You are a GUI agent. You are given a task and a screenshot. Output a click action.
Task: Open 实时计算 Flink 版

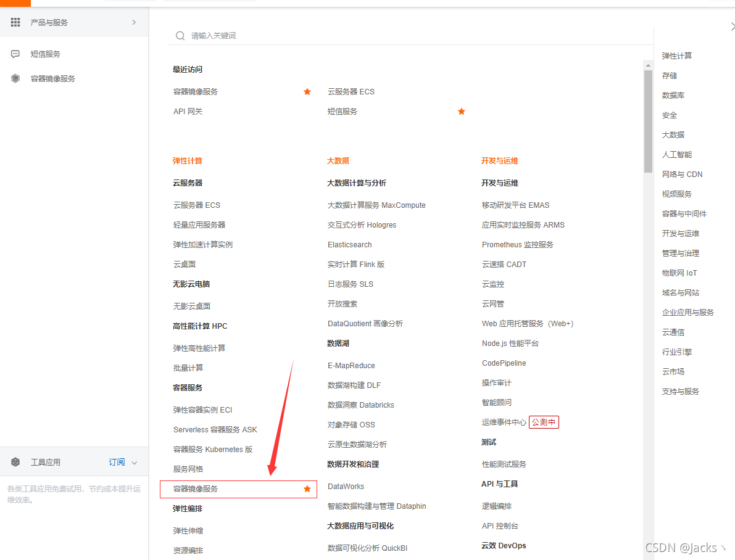pyautogui.click(x=356, y=264)
